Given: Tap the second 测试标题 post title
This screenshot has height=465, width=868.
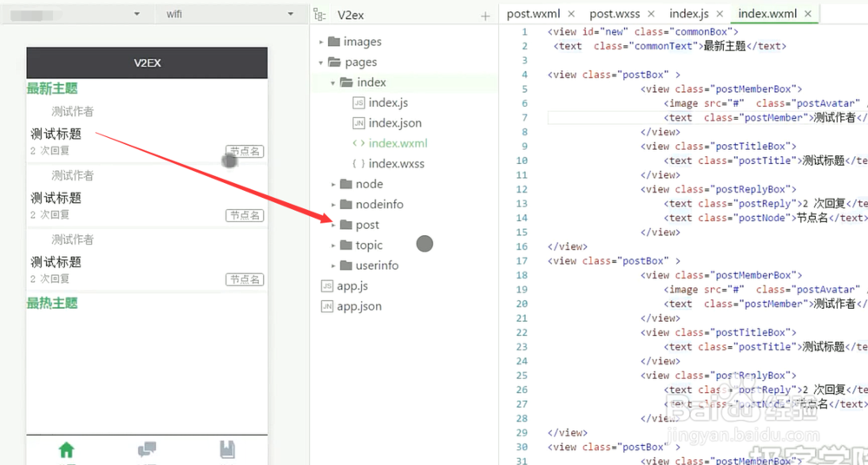Looking at the screenshot, I should [x=56, y=198].
